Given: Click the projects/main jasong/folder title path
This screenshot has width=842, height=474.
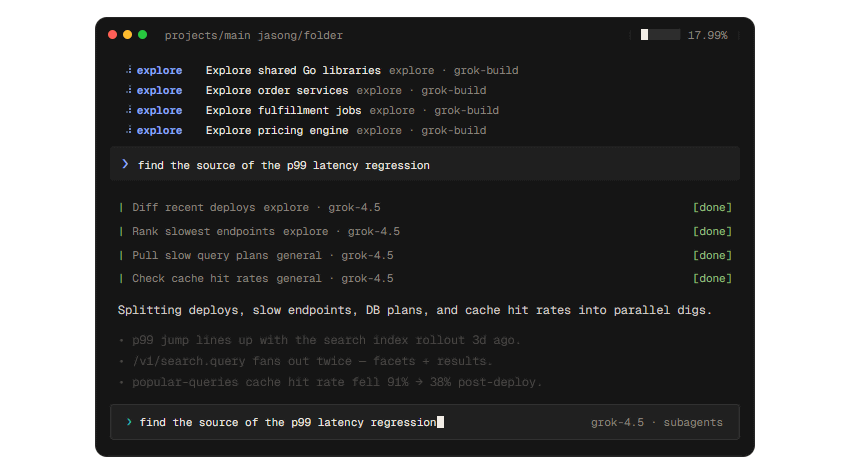Looking at the screenshot, I should [253, 35].
